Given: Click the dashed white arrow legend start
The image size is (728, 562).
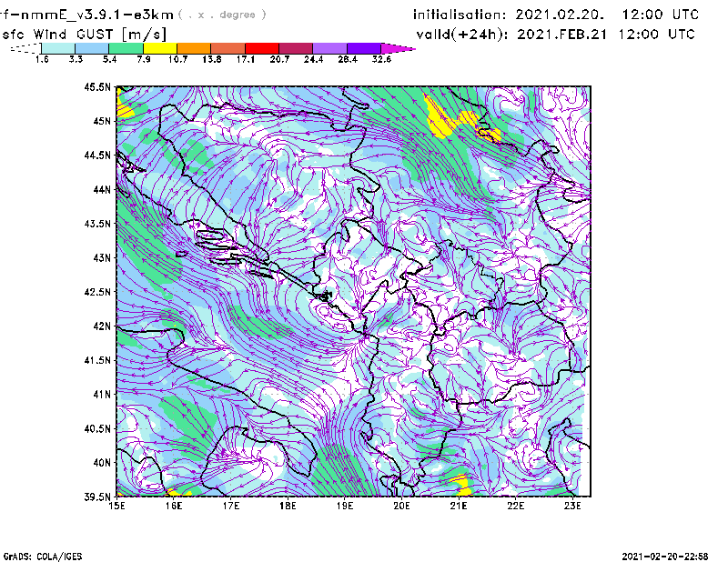Looking at the screenshot, I should click(x=25, y=48).
